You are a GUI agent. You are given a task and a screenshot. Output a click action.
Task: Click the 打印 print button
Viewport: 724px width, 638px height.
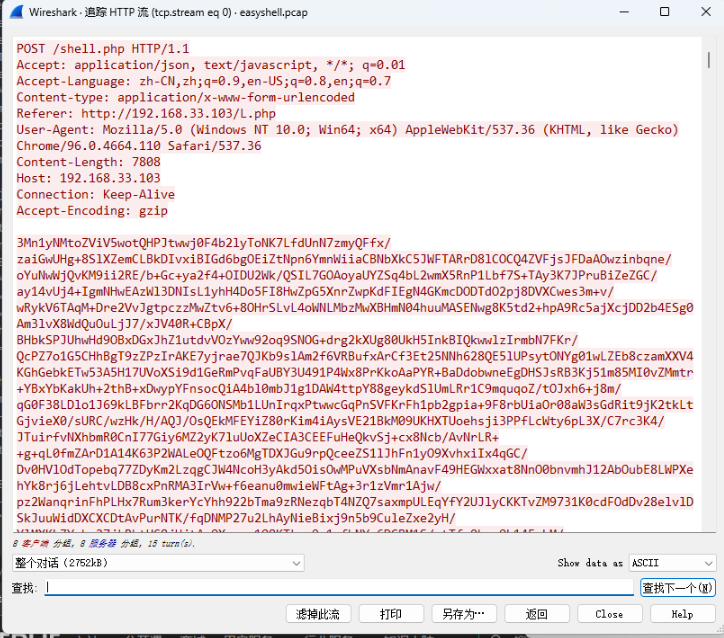[x=391, y=614]
